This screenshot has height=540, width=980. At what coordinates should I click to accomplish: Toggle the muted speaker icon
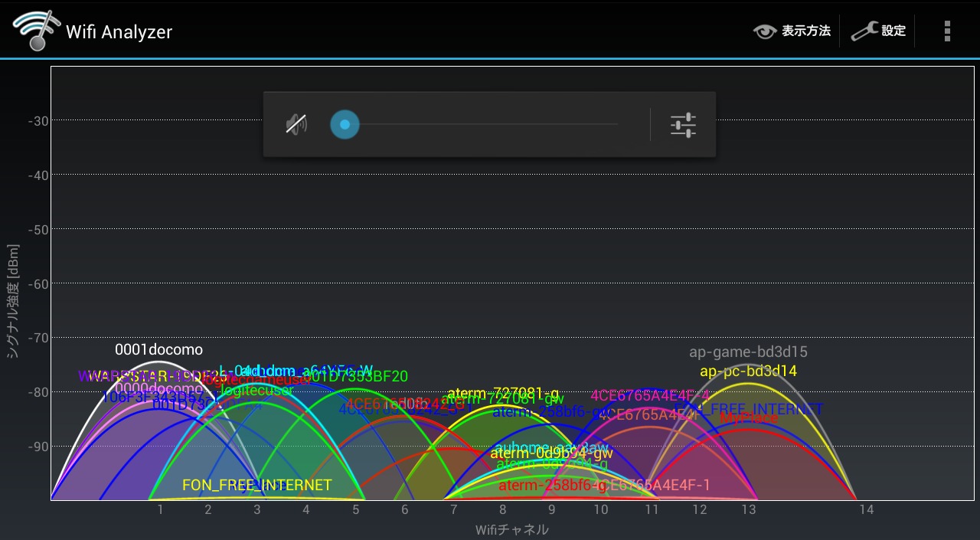point(296,124)
